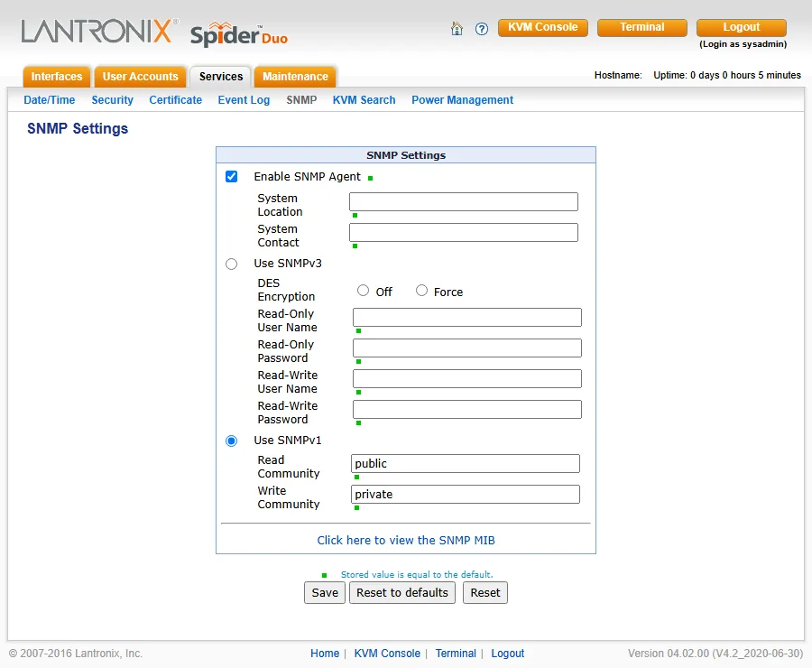Select the Use SNMPv3 radio button
Viewport: 812px width, 668px height.
[x=232, y=264]
